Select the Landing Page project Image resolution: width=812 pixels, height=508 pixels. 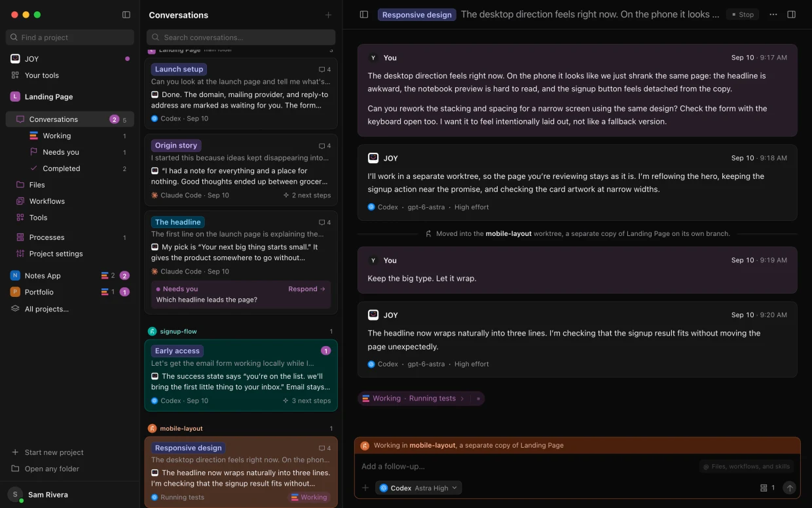click(x=69, y=96)
